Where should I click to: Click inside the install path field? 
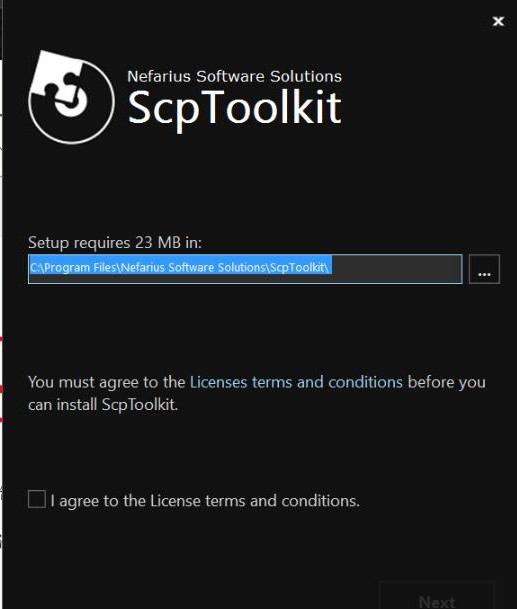pos(245,269)
